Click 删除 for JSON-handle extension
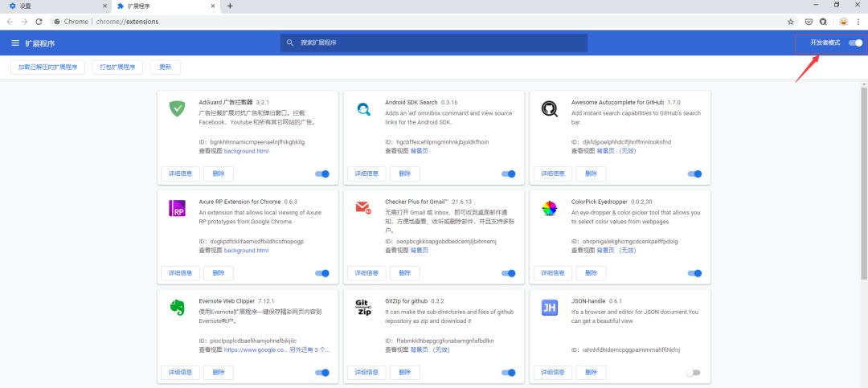This screenshot has height=388, width=868. [592, 373]
